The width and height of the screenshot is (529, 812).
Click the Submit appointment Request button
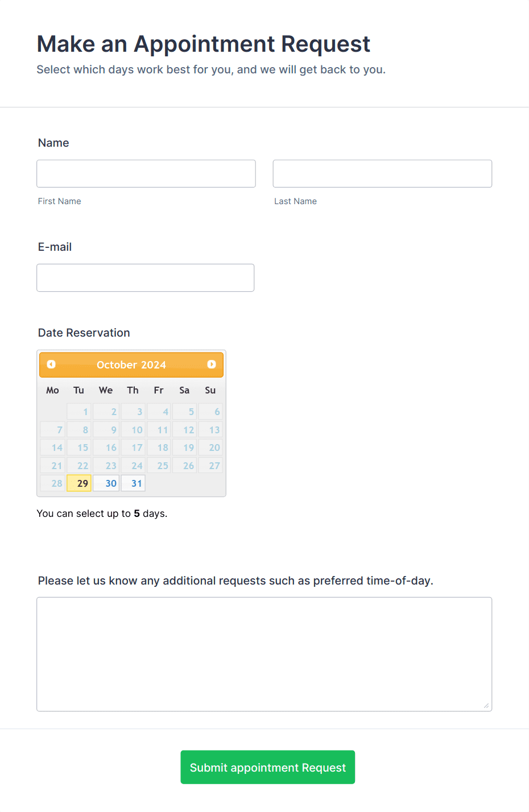pos(267,767)
